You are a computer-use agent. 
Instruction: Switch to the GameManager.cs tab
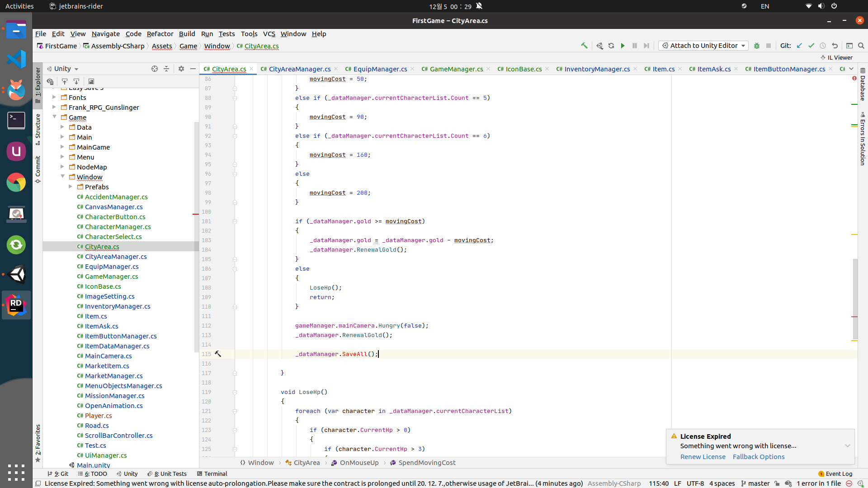[456, 69]
